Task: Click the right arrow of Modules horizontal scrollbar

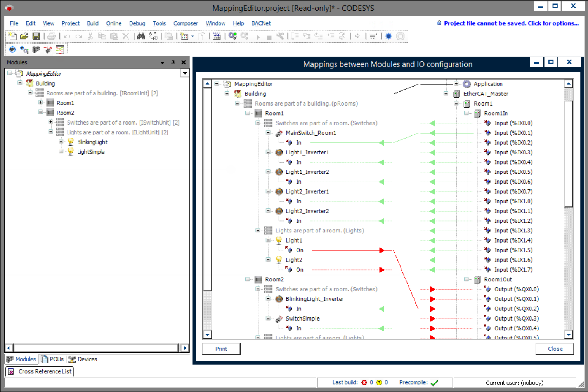Action: pyautogui.click(x=185, y=348)
